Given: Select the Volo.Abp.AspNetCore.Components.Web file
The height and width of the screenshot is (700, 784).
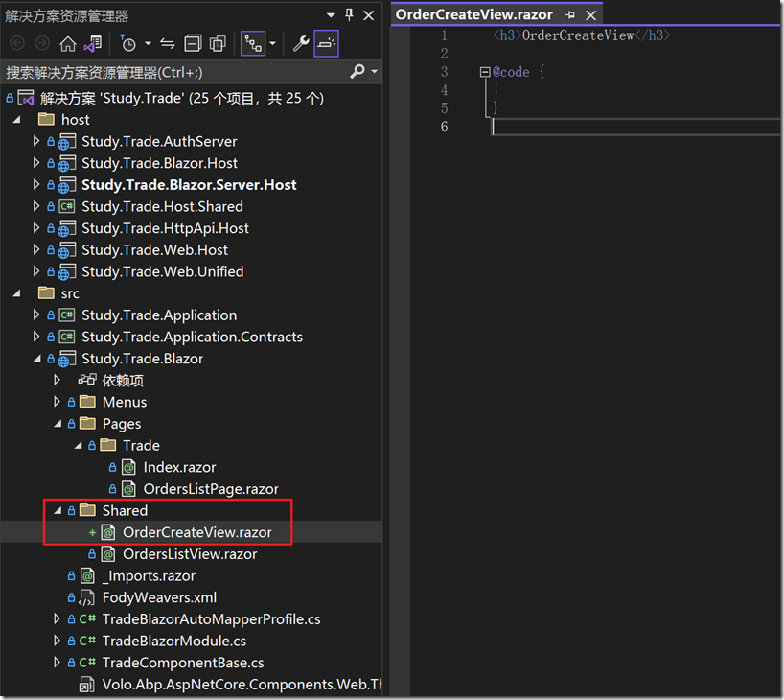Looking at the screenshot, I should [x=242, y=685].
